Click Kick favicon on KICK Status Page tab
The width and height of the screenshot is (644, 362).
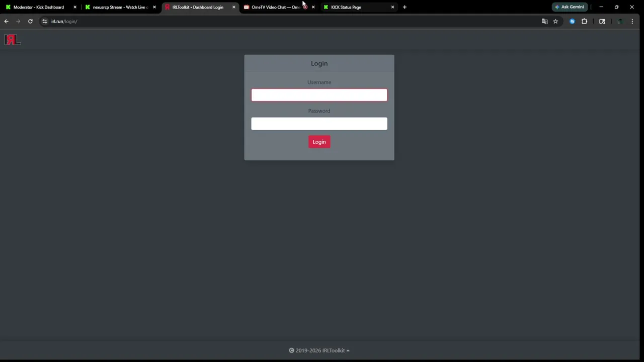326,7
